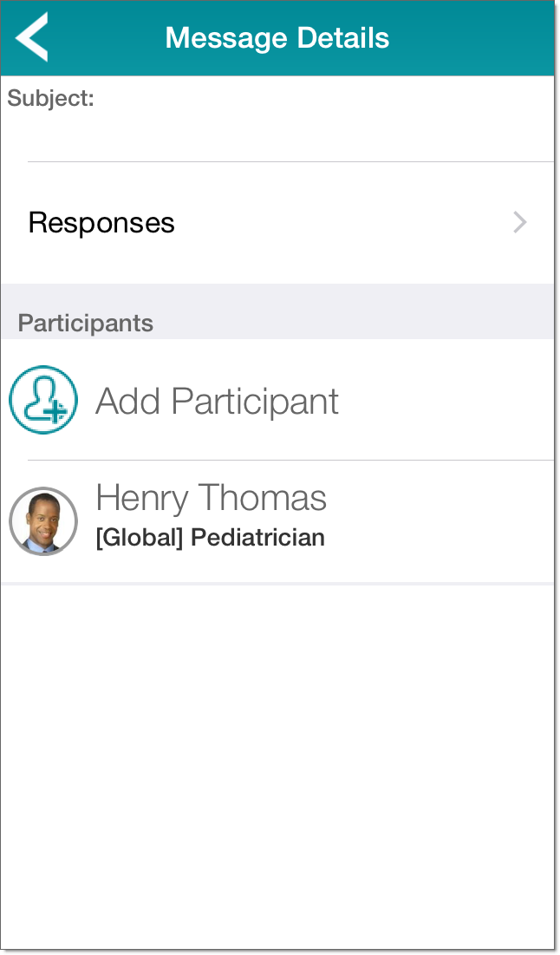Click the "[Global] Pediatrician" subtitle
This screenshot has width=560, height=955.
[x=210, y=538]
